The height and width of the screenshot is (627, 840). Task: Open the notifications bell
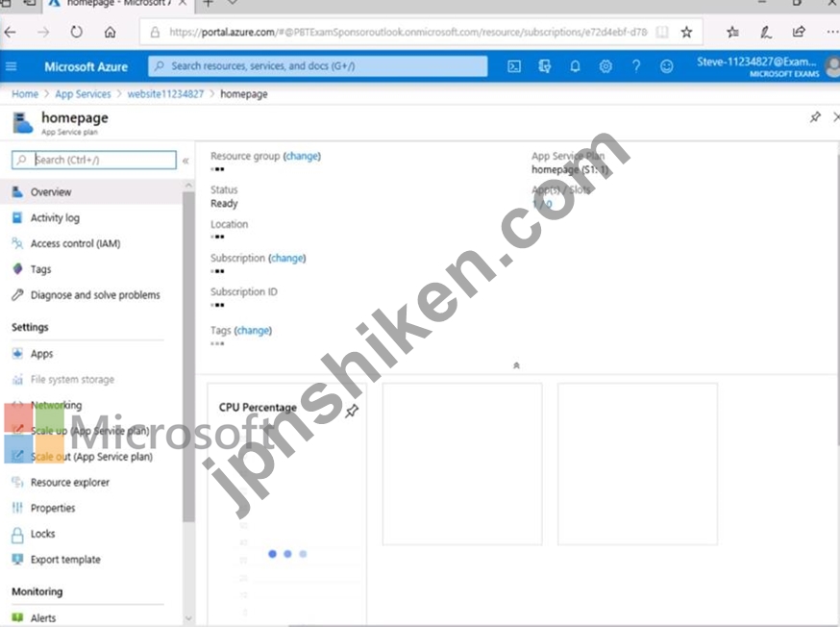[575, 66]
